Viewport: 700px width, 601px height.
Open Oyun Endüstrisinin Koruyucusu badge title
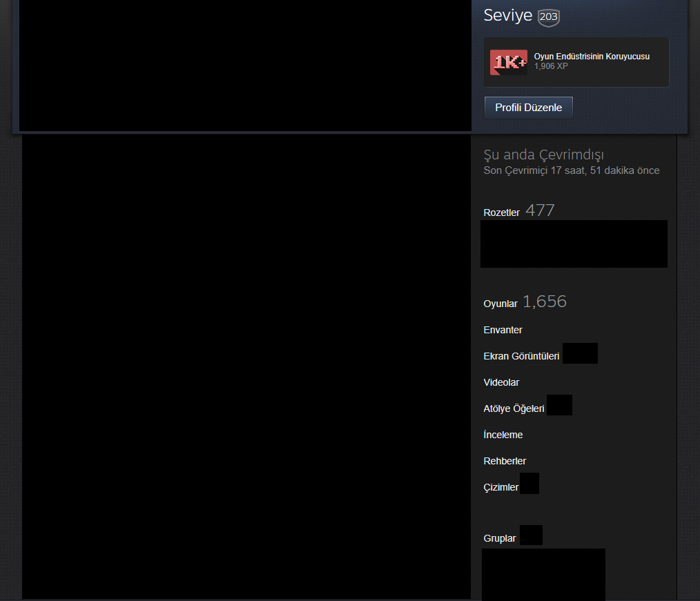[x=592, y=56]
